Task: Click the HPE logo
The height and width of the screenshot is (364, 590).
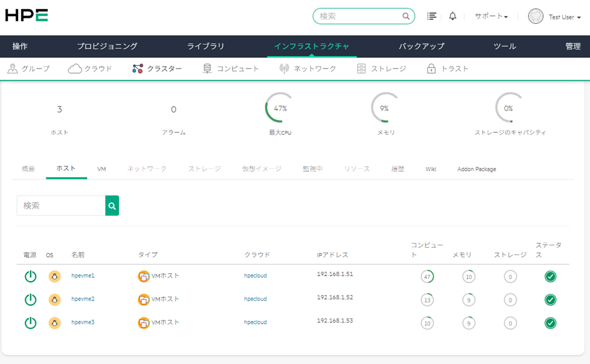Action: (x=26, y=16)
